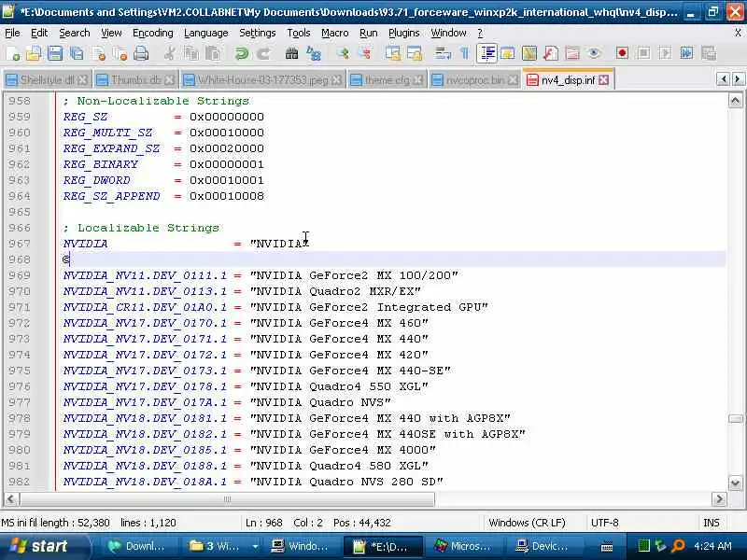The image size is (747, 560).
Task: Open the ? help menu
Action: 480,33
